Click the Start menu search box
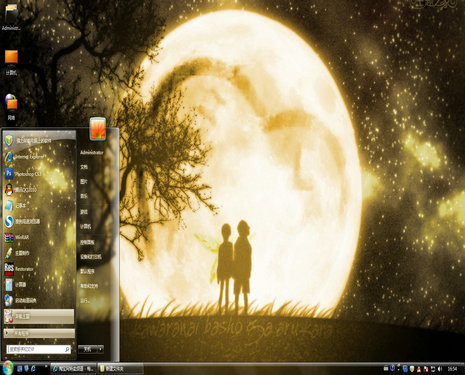This screenshot has height=375, width=465. [x=39, y=349]
